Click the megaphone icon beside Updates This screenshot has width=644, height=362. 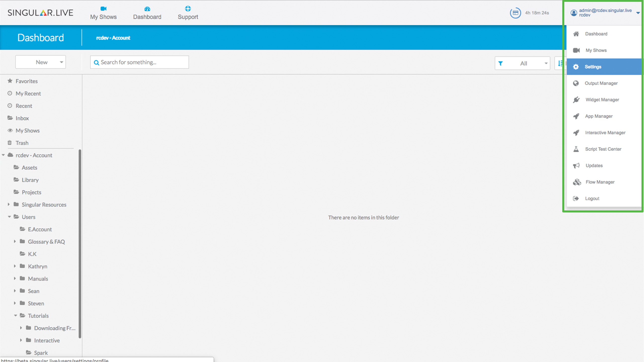576,166
